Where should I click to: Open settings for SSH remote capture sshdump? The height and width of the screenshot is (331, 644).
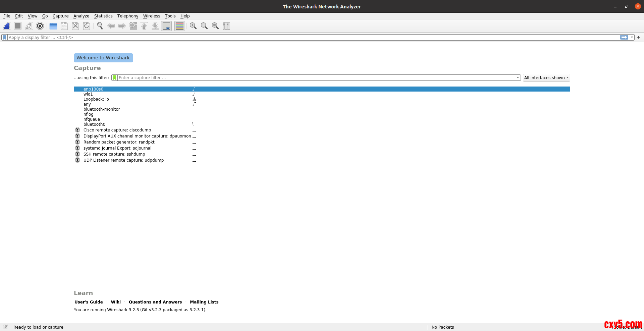[77, 154]
